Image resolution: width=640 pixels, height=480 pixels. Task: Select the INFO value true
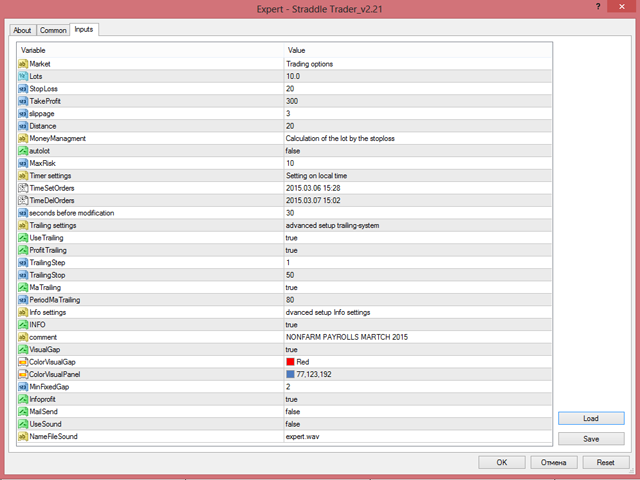[x=291, y=325]
